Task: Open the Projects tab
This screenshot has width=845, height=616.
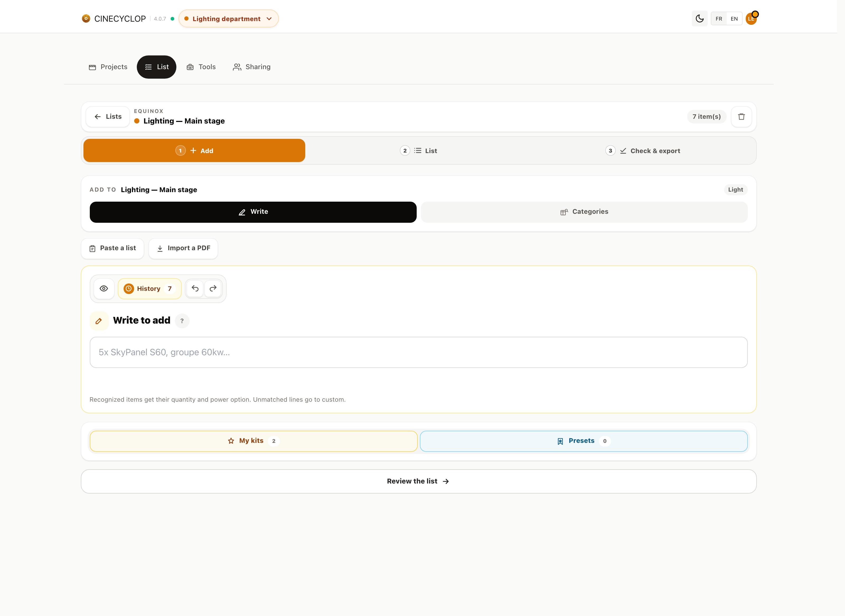Action: point(108,67)
